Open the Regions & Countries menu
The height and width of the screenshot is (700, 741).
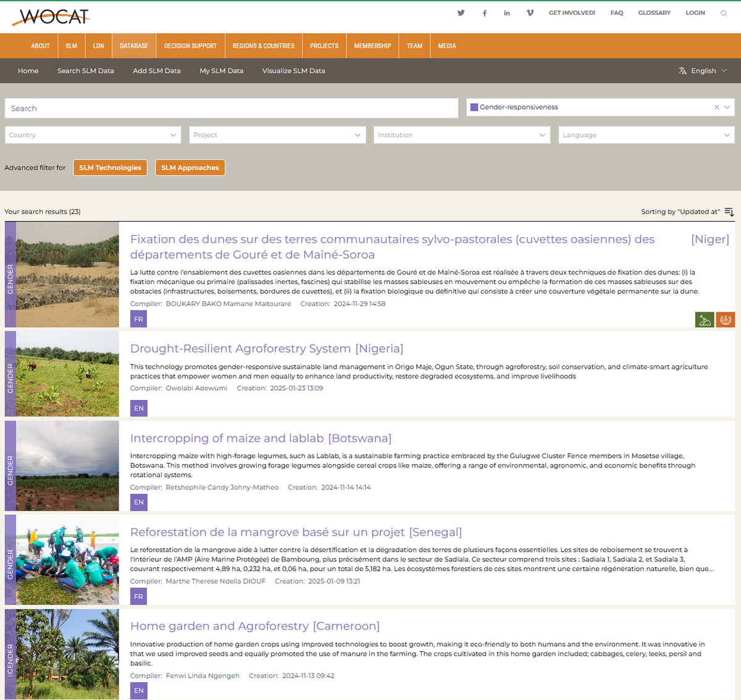[263, 46]
